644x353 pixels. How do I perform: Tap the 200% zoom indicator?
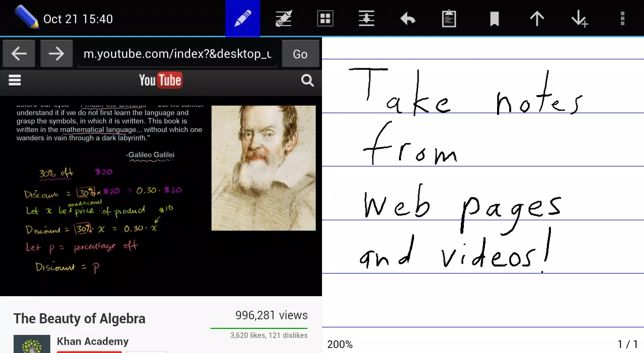point(340,344)
